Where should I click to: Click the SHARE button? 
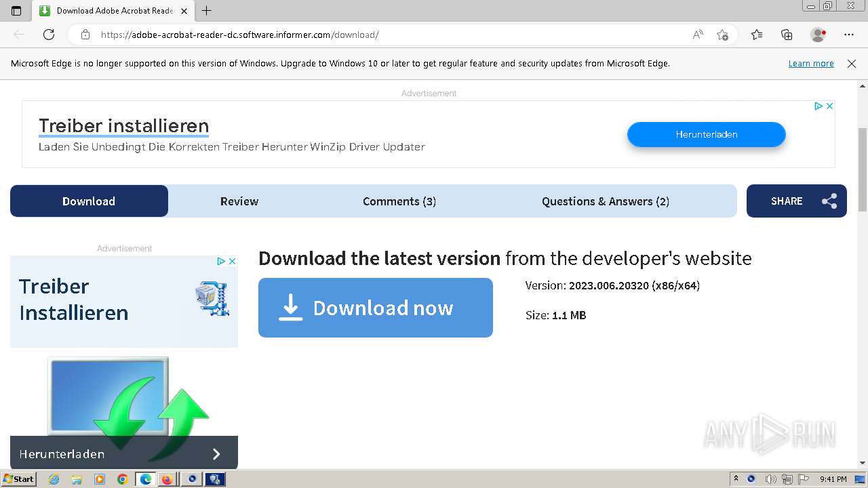(797, 201)
